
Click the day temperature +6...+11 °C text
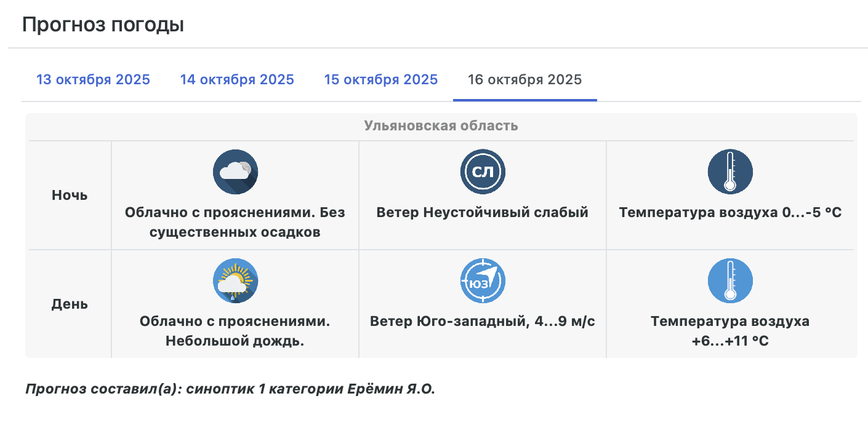tap(730, 331)
